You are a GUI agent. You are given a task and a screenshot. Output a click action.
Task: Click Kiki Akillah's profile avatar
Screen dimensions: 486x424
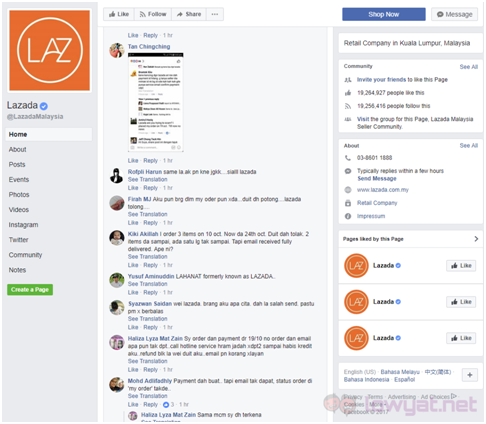coord(117,238)
